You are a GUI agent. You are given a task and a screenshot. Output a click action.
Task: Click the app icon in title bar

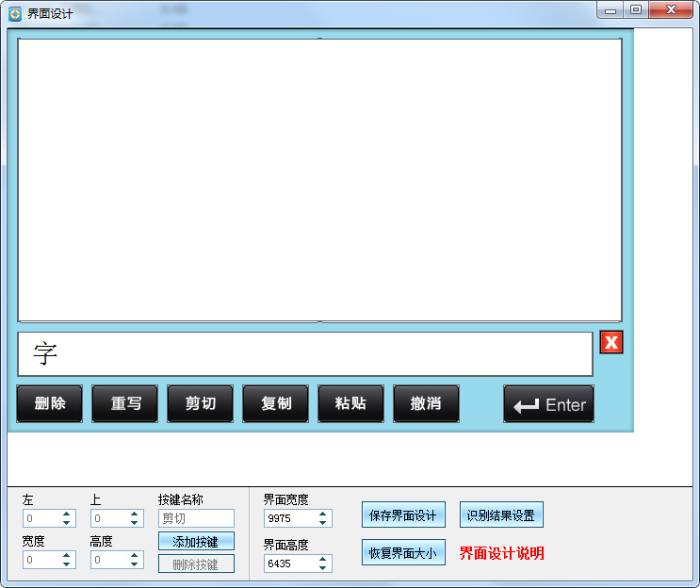coord(15,13)
